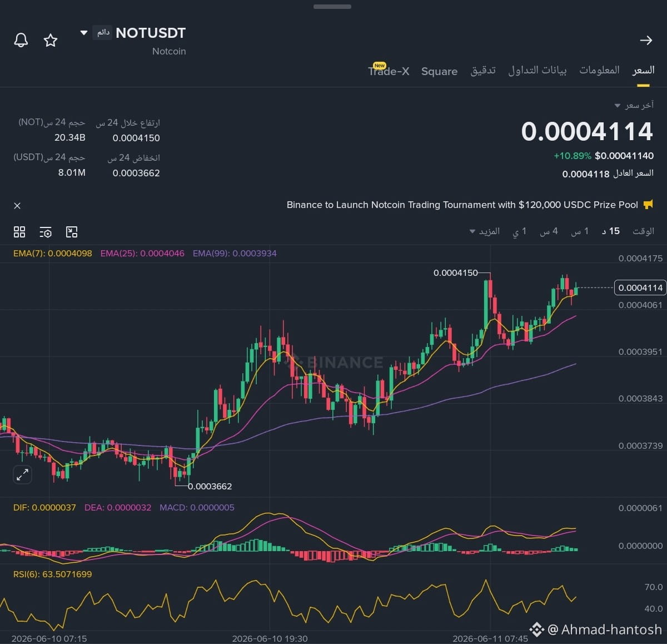Tap the announcement megaphone icon

click(x=648, y=205)
